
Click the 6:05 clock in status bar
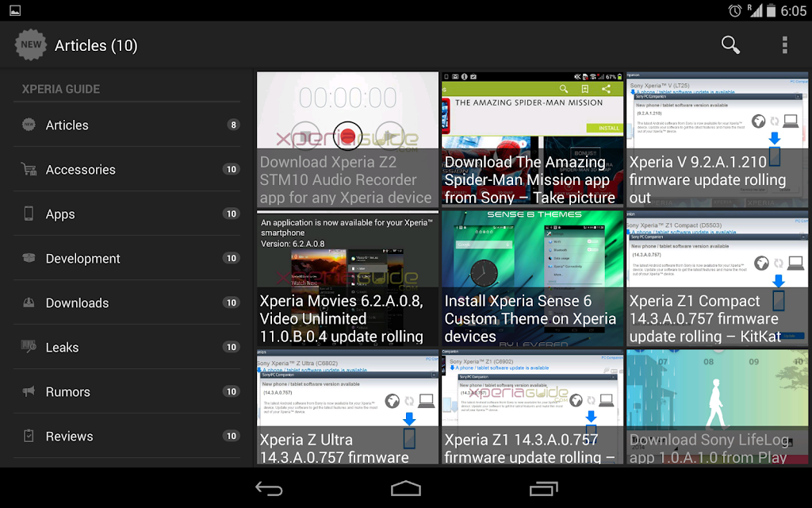pos(793,11)
